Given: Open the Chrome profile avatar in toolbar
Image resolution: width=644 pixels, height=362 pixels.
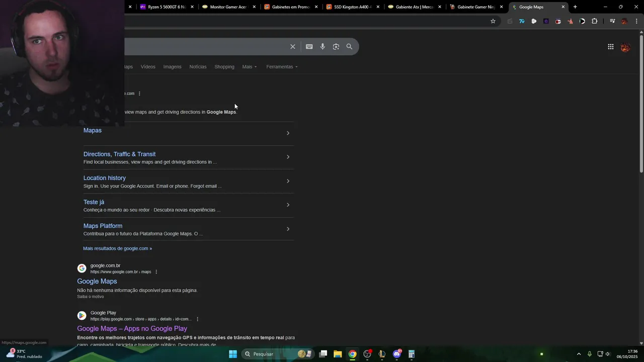Looking at the screenshot, I should coord(624,21).
